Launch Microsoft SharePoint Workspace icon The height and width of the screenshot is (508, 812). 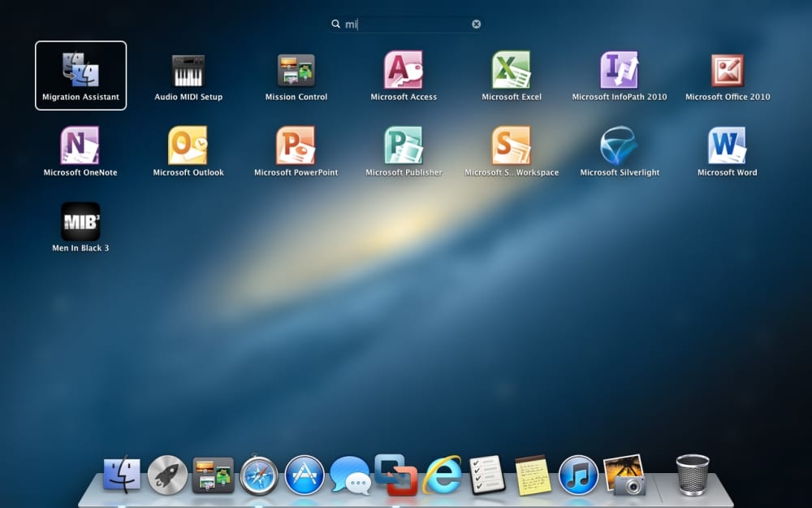(x=511, y=145)
